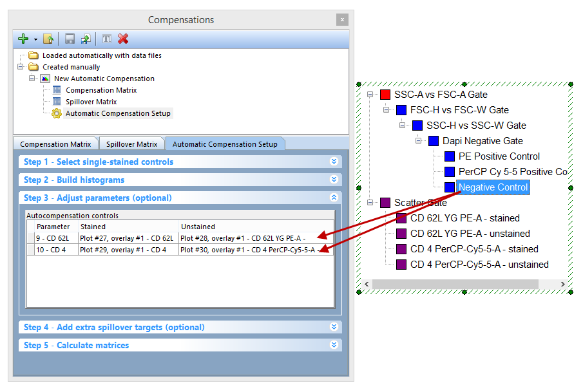The height and width of the screenshot is (392, 583).
Task: Click the floppy disk save icon
Action: click(x=70, y=39)
